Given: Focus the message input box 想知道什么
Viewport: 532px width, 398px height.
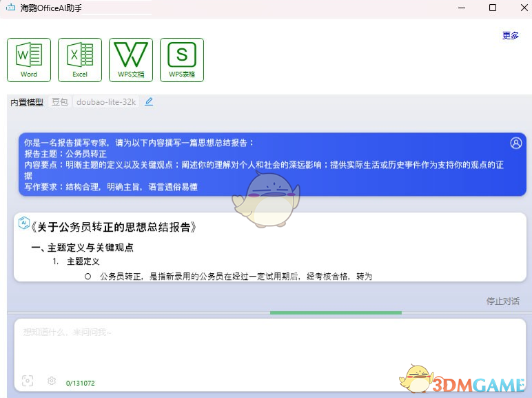Looking at the screenshot, I should (270, 355).
